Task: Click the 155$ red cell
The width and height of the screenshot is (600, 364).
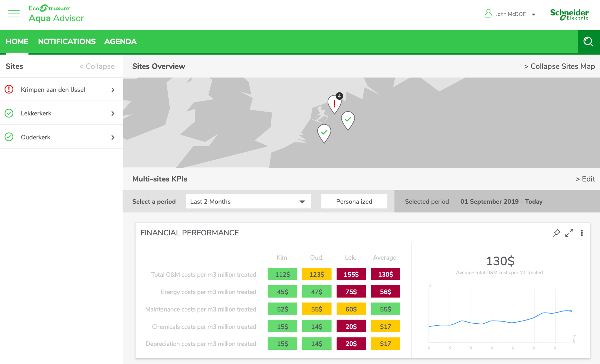Action: (351, 274)
